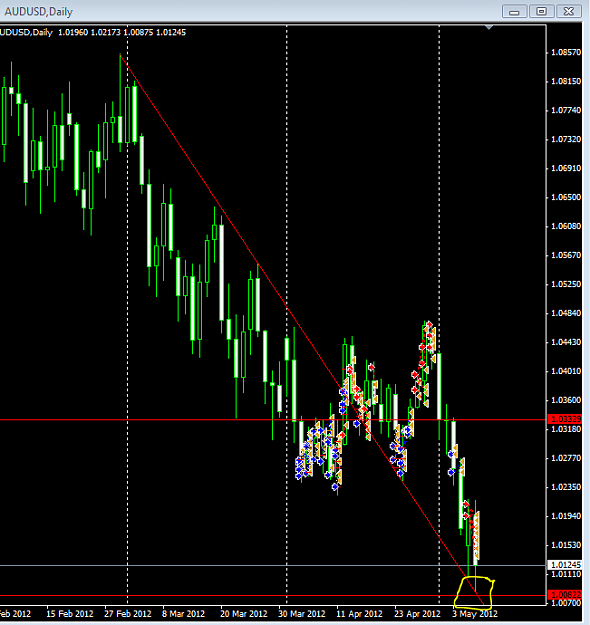The width and height of the screenshot is (590, 625).
Task: Click the 1.08570 price axis label
Action: (566, 52)
